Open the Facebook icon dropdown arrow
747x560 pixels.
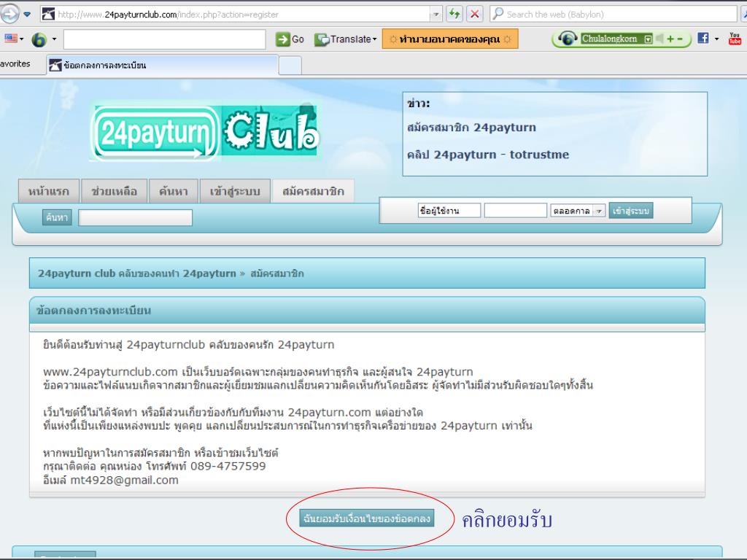[716, 39]
